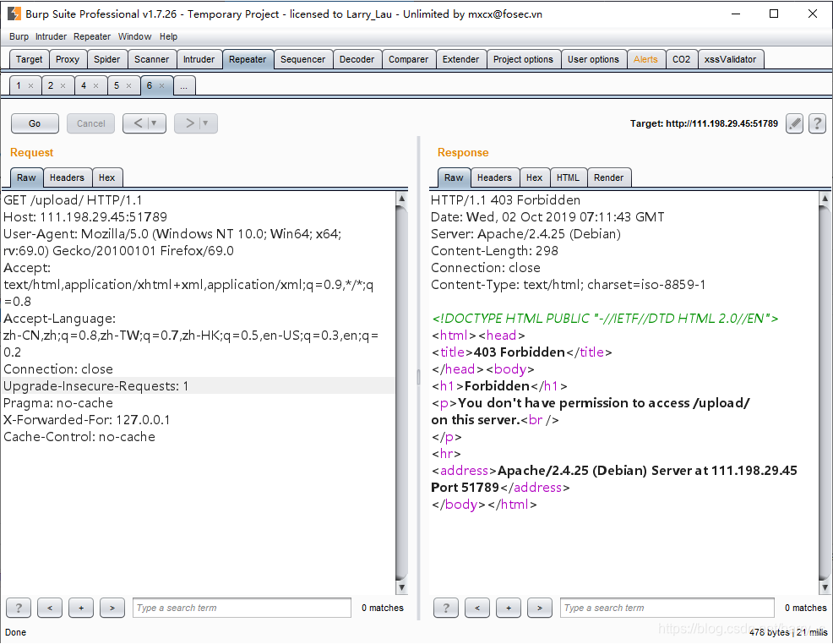Click the plus button under request pane
This screenshot has height=644, width=833.
[81, 608]
